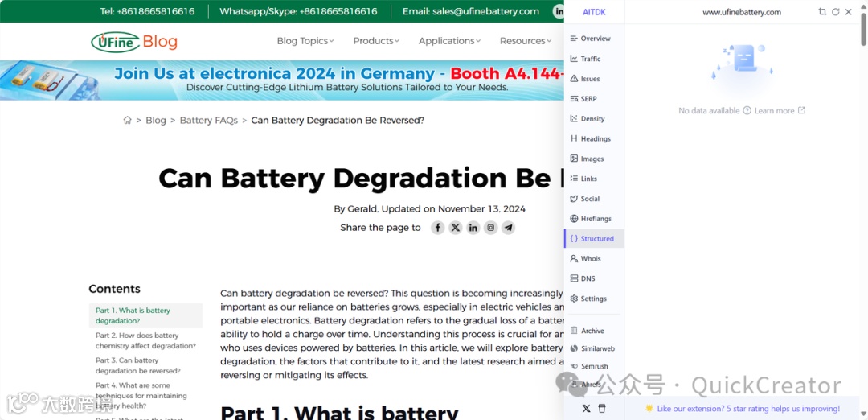Screen dimensions: 868x420
Task: Click the Archive icon
Action: (x=574, y=330)
